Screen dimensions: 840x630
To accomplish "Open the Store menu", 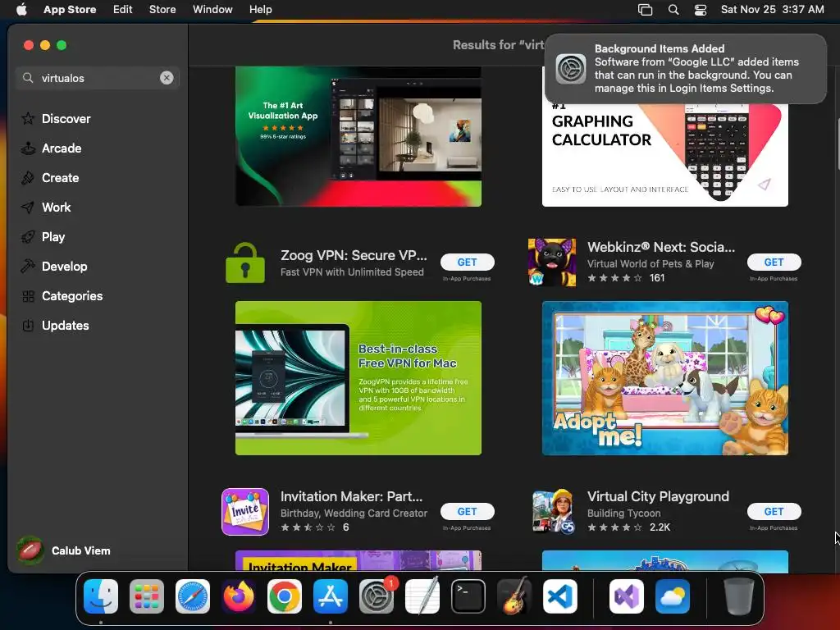I will 162,9.
